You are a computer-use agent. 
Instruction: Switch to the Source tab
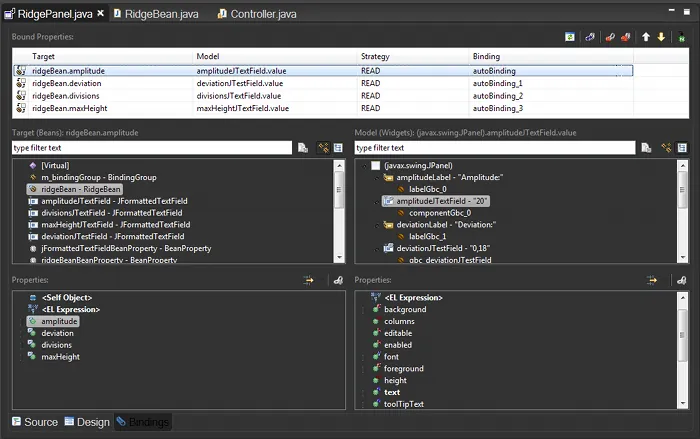[x=35, y=422]
